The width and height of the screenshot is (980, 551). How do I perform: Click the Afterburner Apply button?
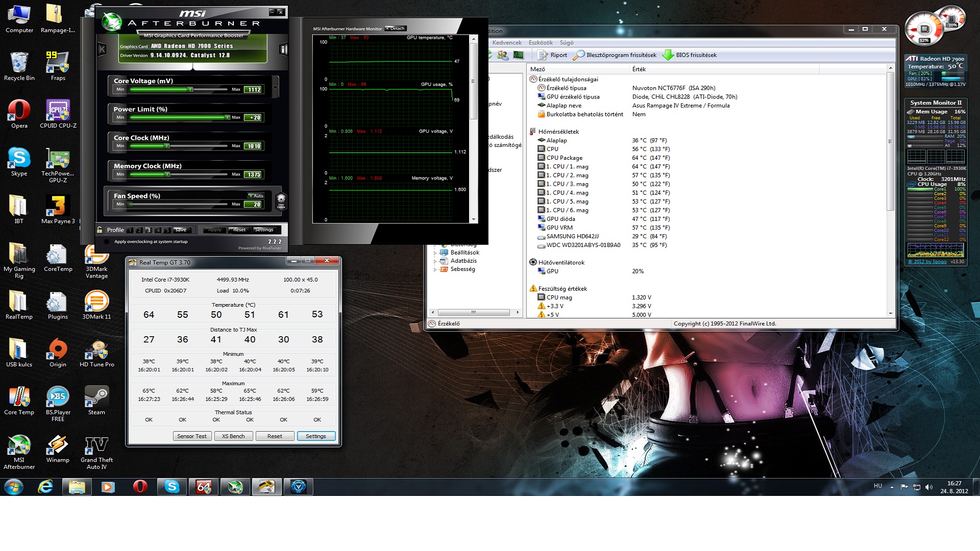214,230
